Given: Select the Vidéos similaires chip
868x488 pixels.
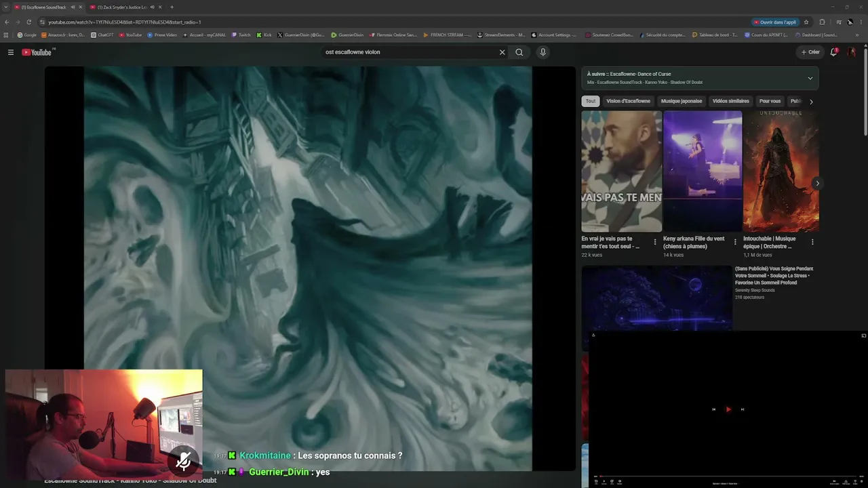Looking at the screenshot, I should click(731, 101).
